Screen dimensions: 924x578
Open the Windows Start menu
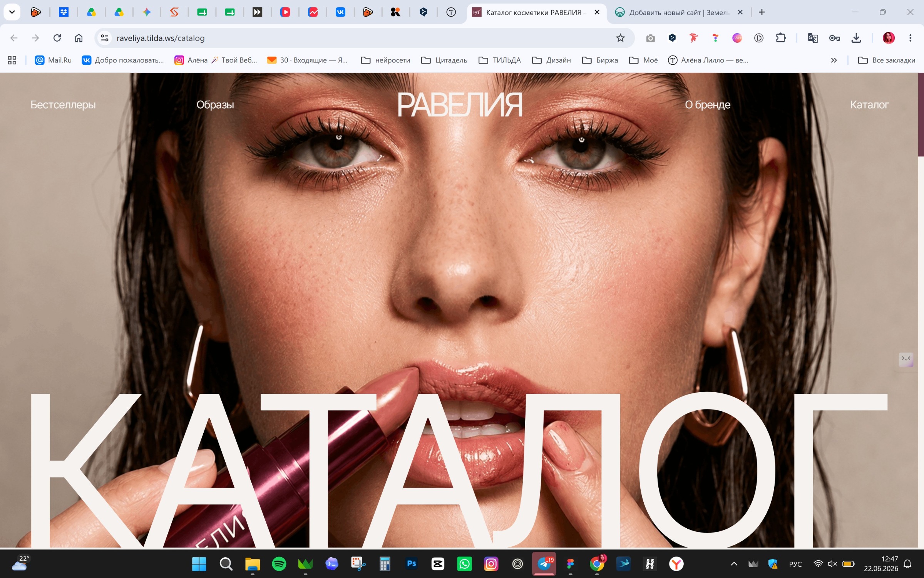click(x=199, y=564)
